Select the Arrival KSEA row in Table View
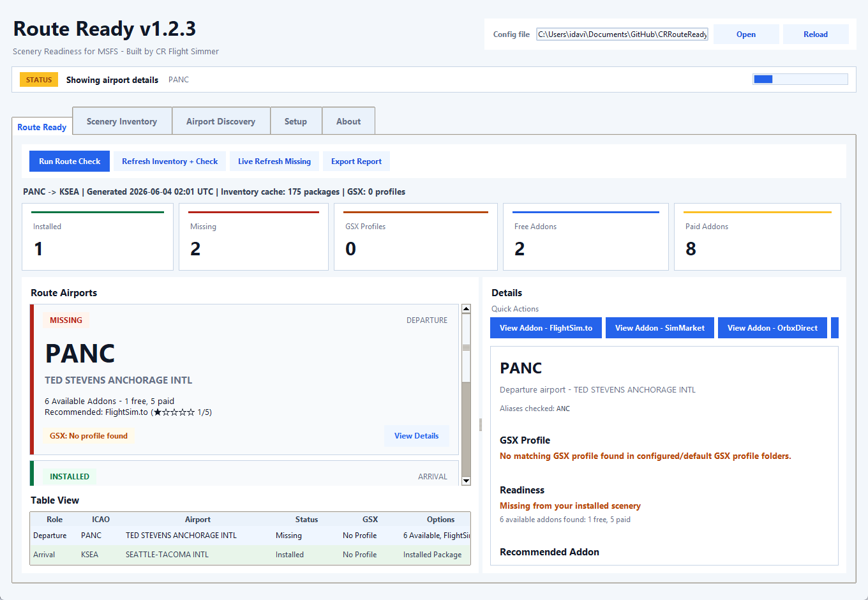The height and width of the screenshot is (600, 868). click(250, 555)
